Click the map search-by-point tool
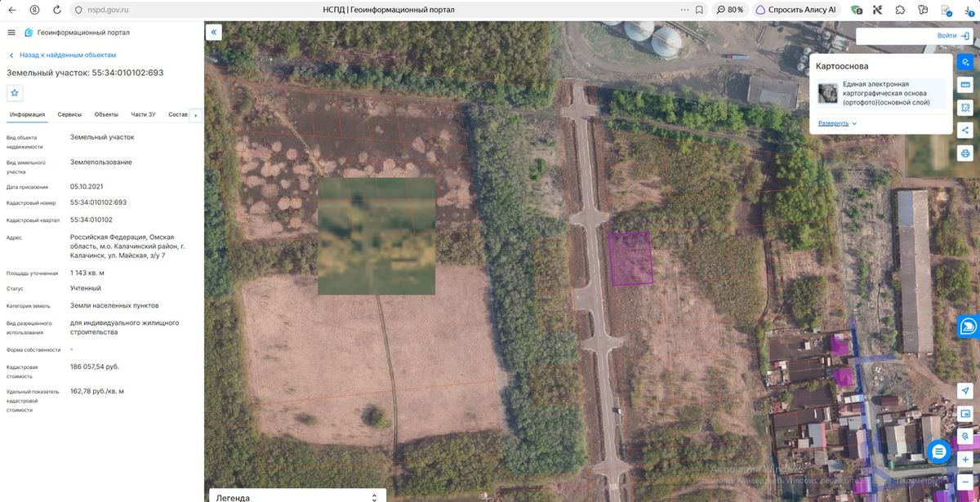The height and width of the screenshot is (502, 980). 965,437
